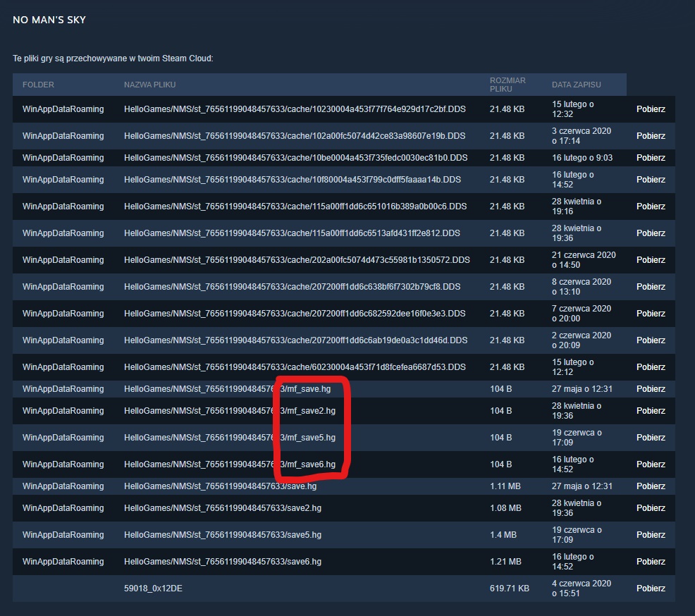Select the FOLDER column header

(38, 85)
